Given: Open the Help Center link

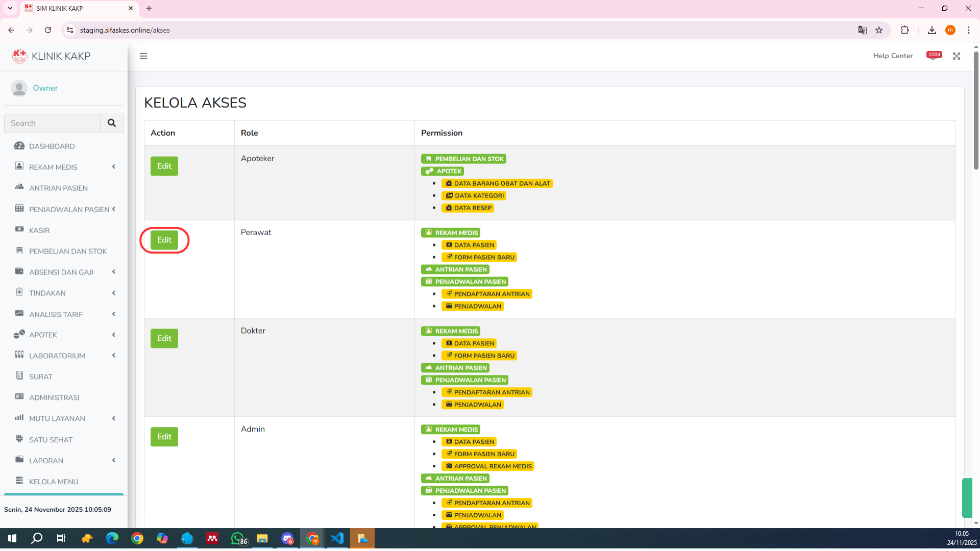Looking at the screenshot, I should pyautogui.click(x=893, y=56).
